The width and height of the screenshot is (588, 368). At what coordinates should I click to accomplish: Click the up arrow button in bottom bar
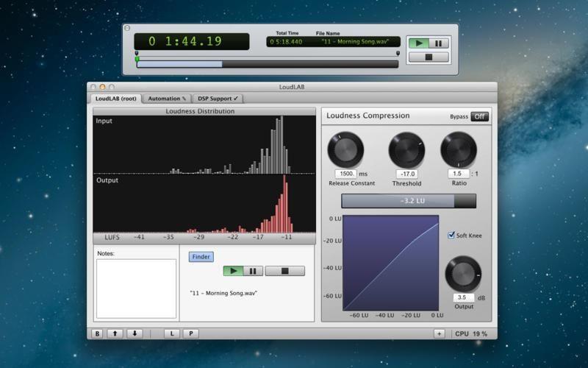[x=115, y=333]
